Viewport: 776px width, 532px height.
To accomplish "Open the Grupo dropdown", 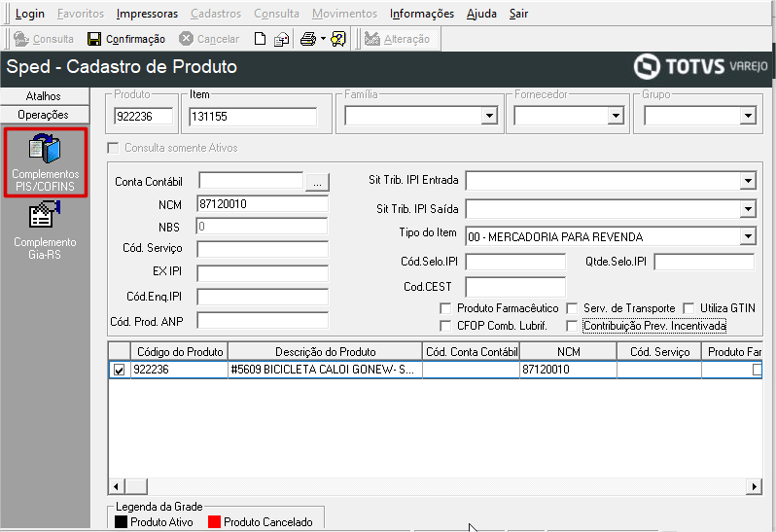I will coord(748,117).
